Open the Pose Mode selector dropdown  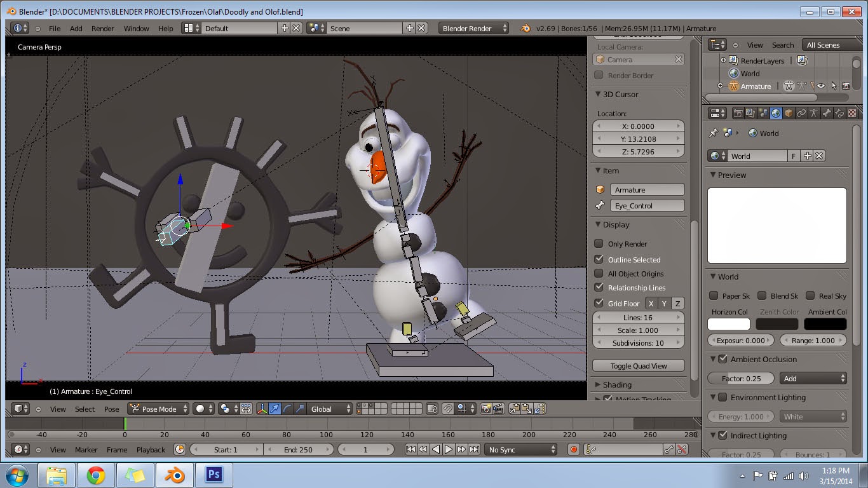click(159, 409)
